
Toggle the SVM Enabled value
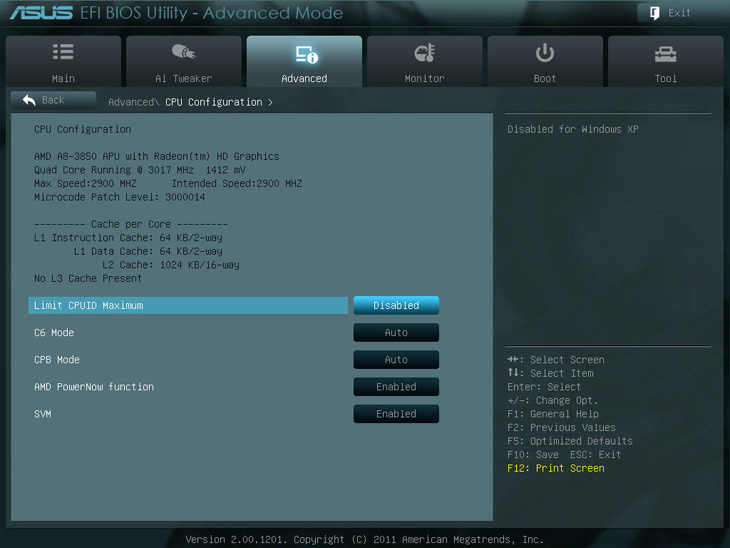[x=396, y=413]
